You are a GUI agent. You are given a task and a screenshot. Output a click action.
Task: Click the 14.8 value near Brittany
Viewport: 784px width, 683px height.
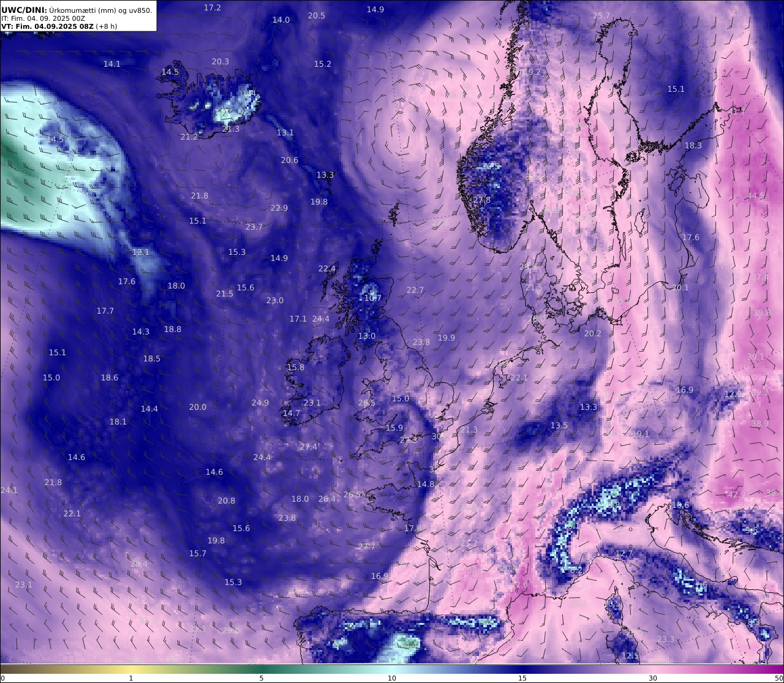426,485
